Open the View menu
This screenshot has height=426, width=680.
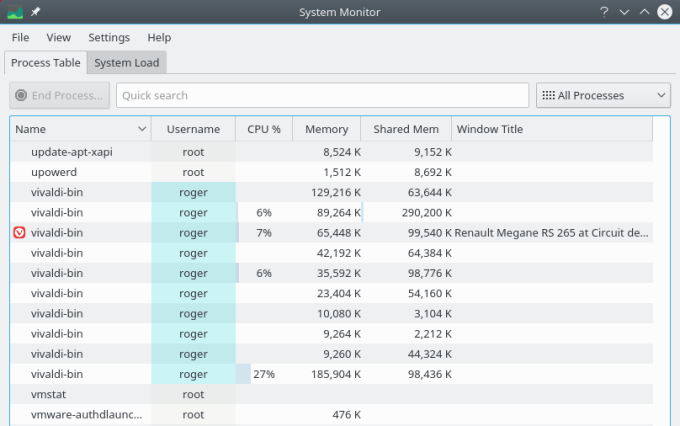(x=59, y=38)
